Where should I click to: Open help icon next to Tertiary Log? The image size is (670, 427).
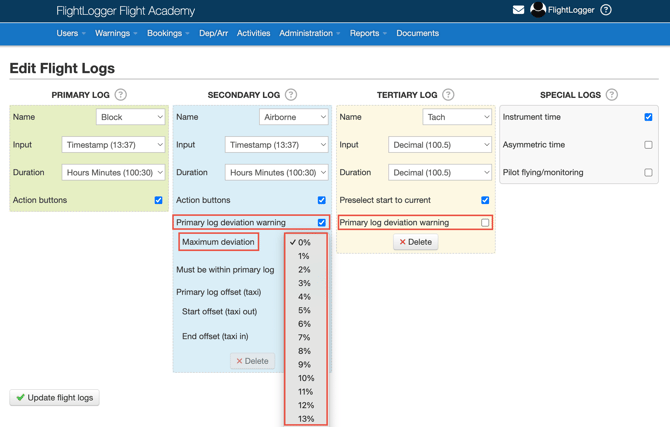coord(448,95)
